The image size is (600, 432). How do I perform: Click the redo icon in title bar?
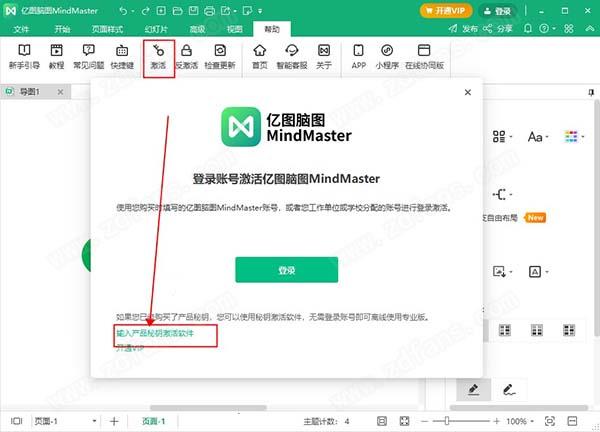click(145, 11)
